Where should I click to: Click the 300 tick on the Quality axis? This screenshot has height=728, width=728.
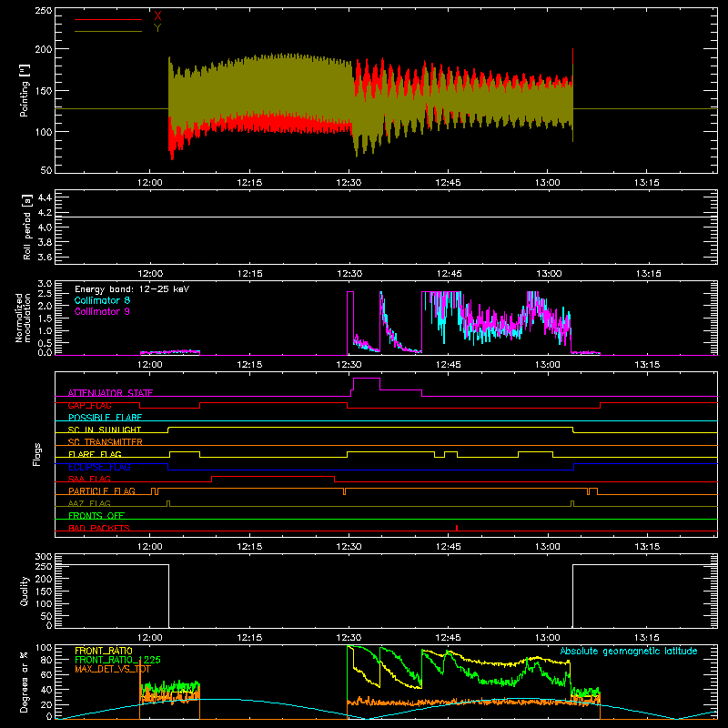(x=44, y=557)
